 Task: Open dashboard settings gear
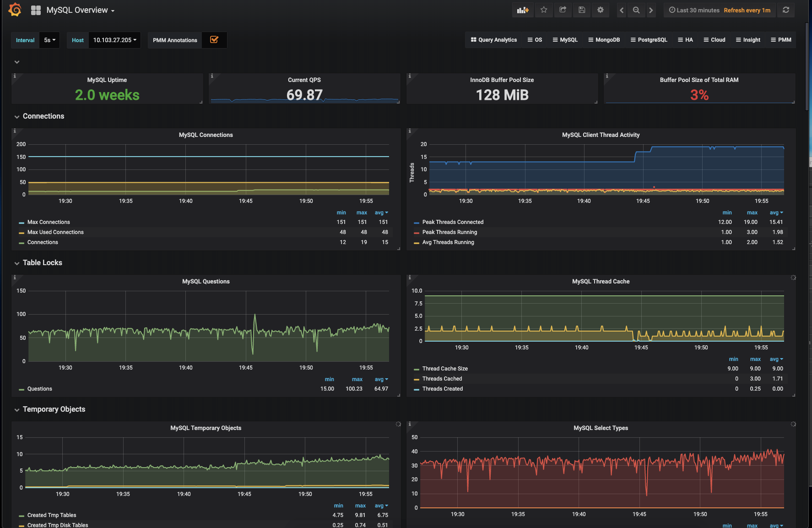600,10
